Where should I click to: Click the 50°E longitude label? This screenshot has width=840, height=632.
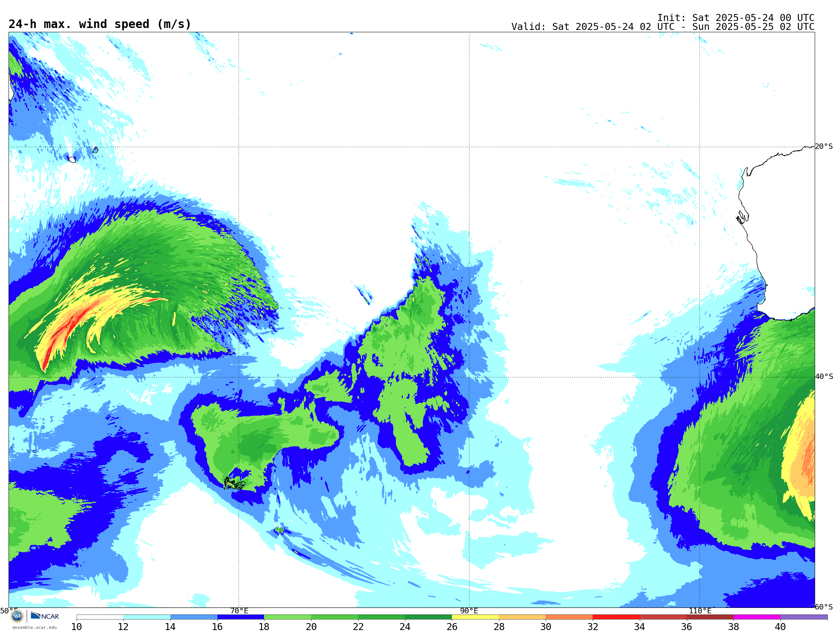(x=9, y=611)
